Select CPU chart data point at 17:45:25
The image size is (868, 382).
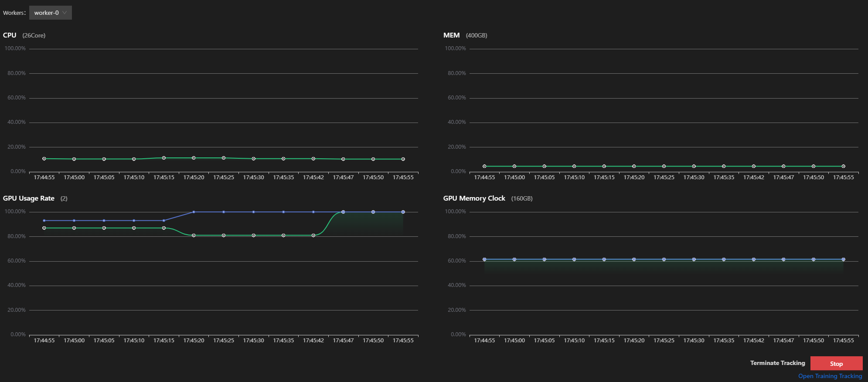point(224,158)
